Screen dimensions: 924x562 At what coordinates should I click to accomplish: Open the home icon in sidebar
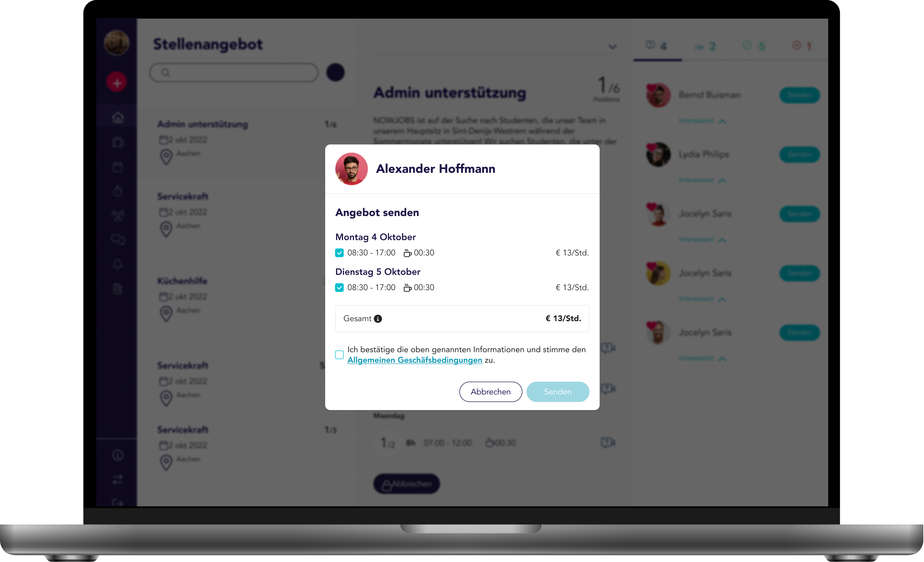118,117
